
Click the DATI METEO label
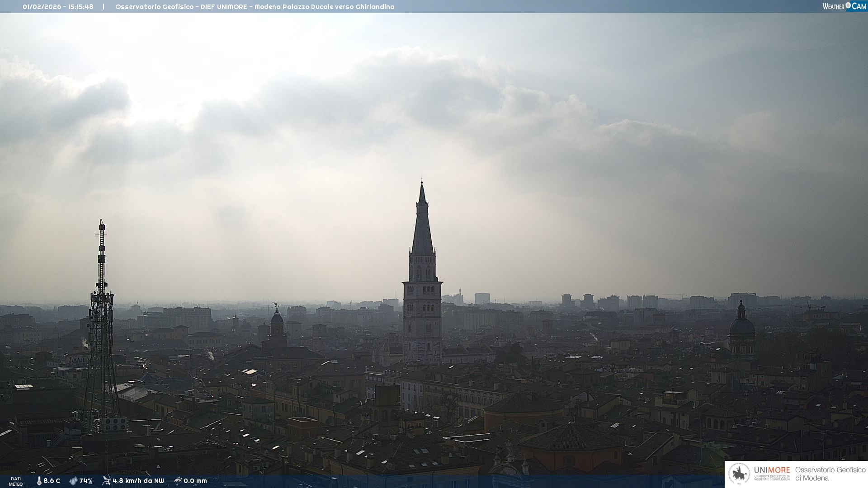coord(16,481)
